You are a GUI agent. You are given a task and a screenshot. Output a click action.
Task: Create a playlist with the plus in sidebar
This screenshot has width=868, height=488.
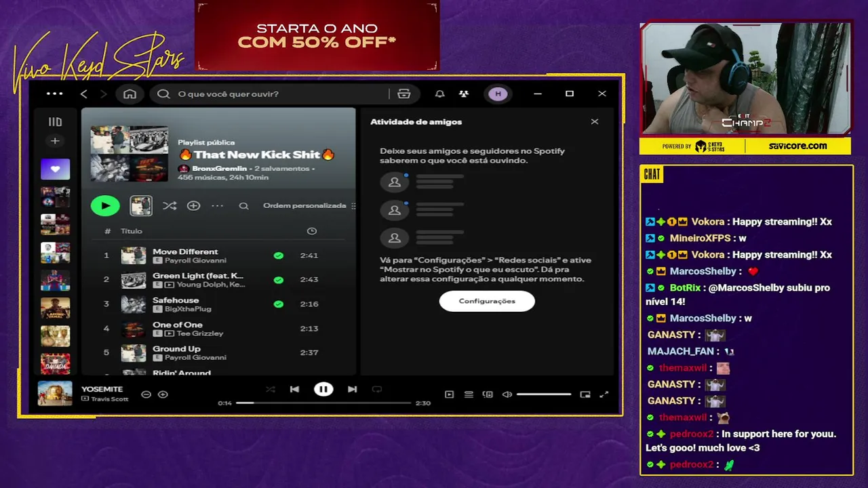tap(55, 141)
